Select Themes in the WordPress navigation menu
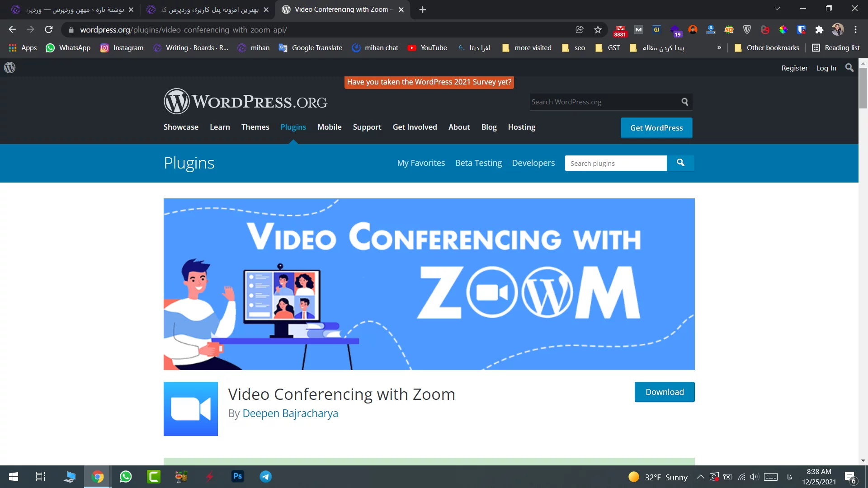The image size is (868, 488). pos(255,127)
